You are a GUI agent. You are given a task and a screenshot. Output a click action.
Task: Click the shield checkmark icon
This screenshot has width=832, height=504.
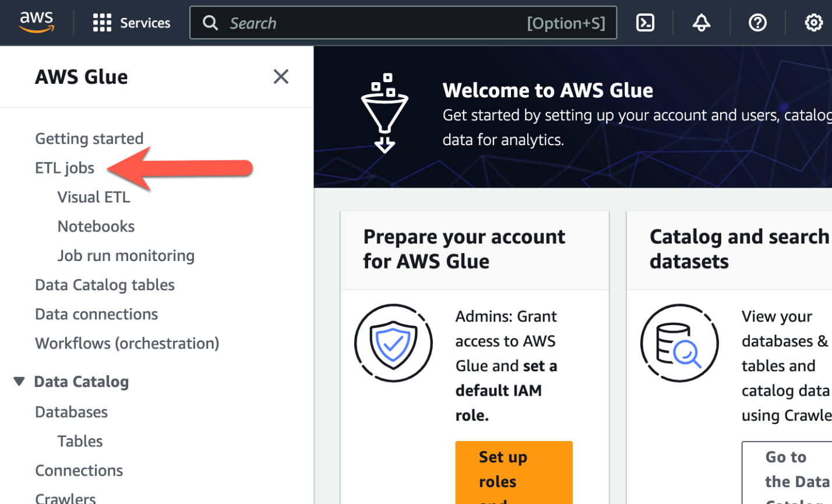(393, 343)
